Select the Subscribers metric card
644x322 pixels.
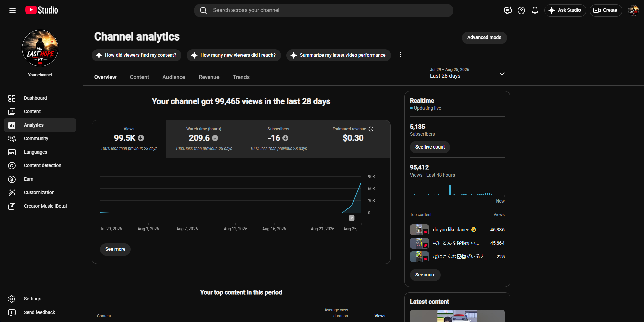point(279,139)
